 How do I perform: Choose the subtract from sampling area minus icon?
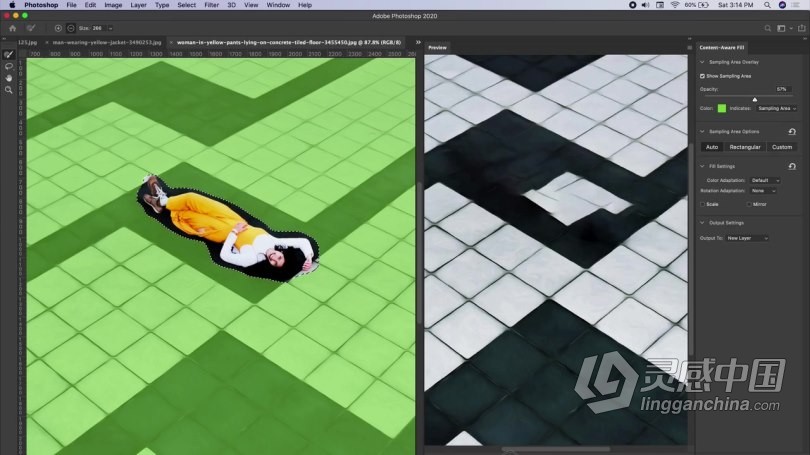[x=70, y=28]
